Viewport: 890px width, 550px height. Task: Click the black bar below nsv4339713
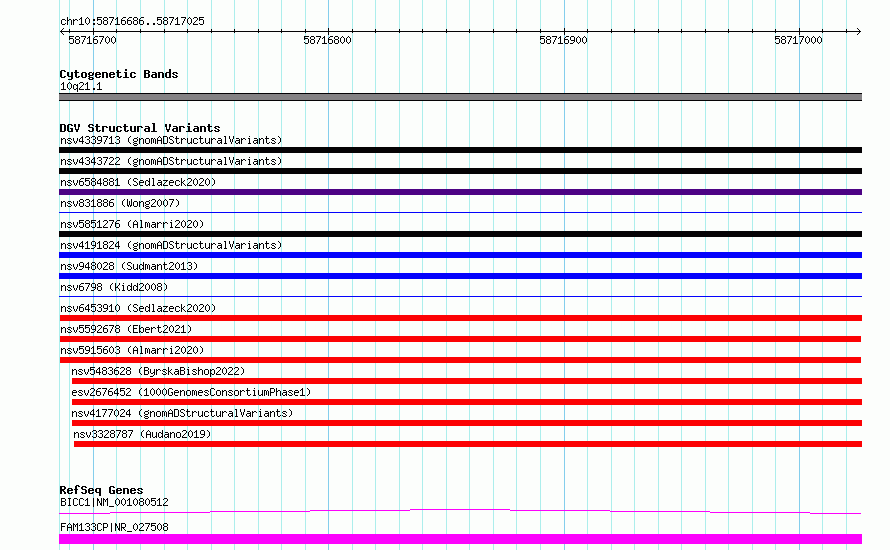click(x=460, y=150)
